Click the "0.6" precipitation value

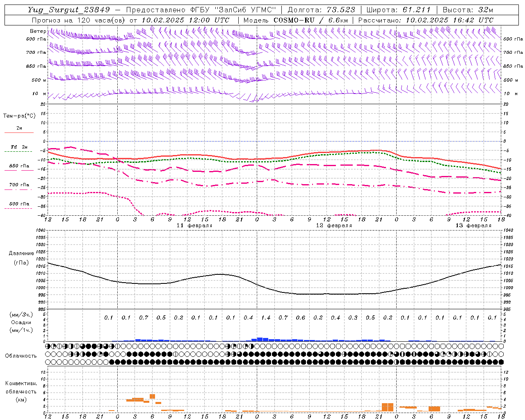(x=301, y=317)
